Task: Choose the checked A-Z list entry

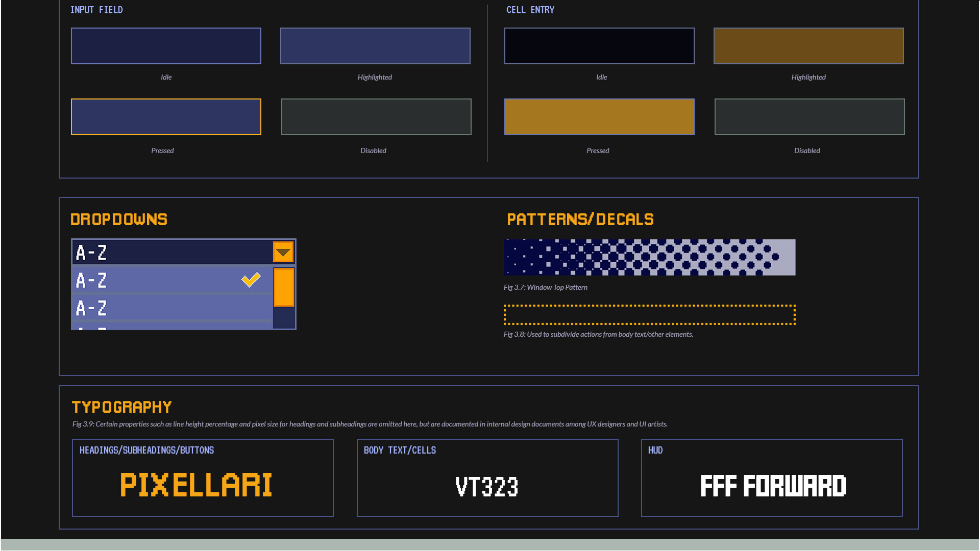Action: pos(153,280)
